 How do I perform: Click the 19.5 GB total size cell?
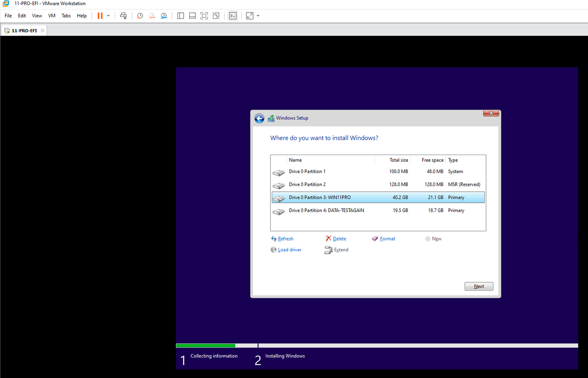coord(400,210)
